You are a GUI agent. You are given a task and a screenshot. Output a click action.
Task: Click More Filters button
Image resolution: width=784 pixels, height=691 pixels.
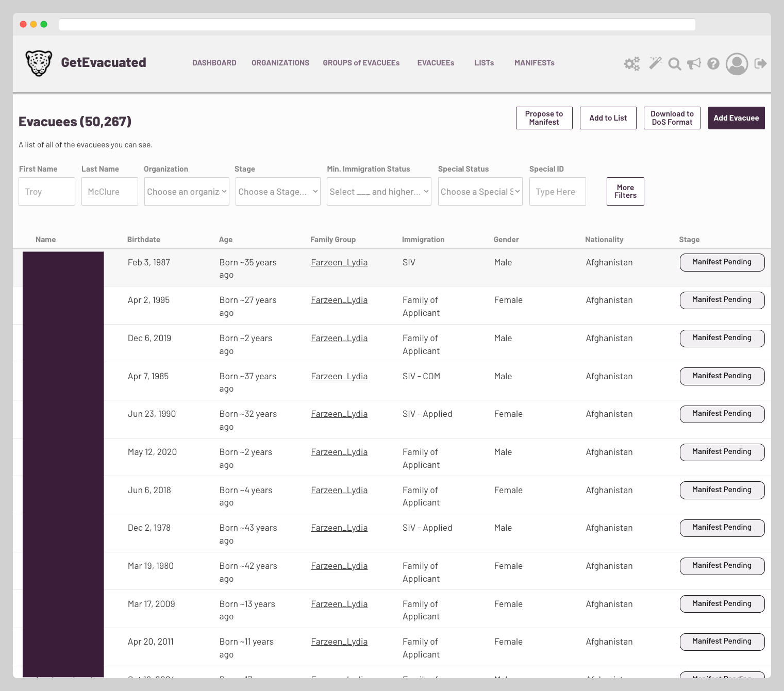pyautogui.click(x=625, y=192)
